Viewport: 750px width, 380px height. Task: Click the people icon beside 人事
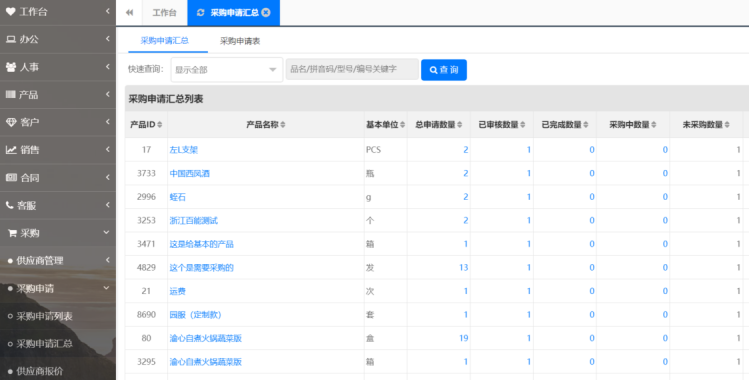11,67
